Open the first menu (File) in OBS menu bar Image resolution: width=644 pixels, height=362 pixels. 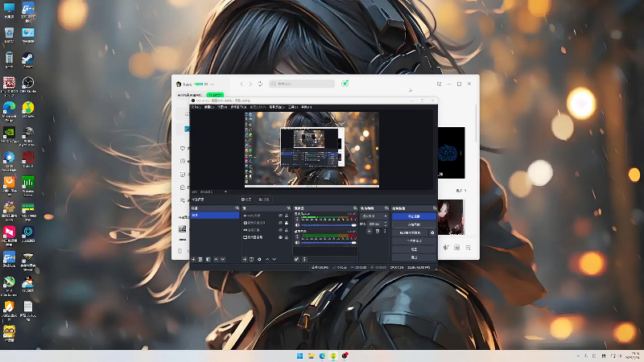(x=196, y=107)
